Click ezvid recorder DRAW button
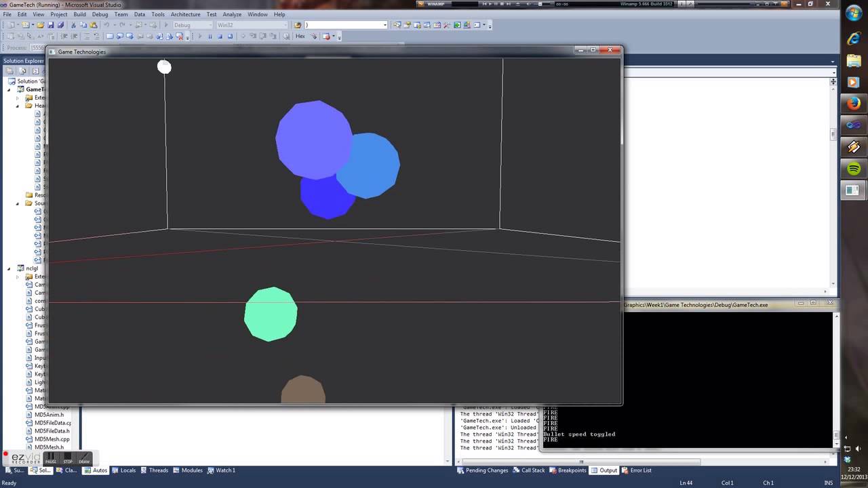Viewport: 868px width, 488px height. point(84,458)
